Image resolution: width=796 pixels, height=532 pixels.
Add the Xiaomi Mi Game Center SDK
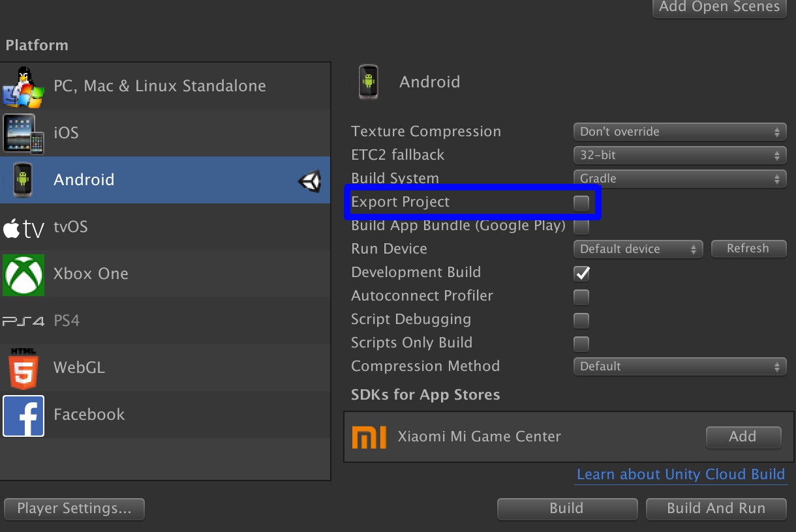[743, 437]
